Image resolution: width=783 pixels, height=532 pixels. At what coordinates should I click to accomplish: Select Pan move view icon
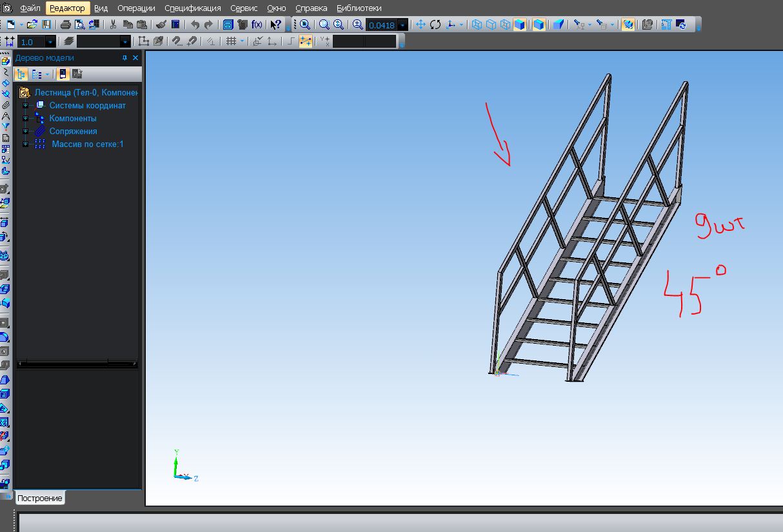[x=421, y=25]
